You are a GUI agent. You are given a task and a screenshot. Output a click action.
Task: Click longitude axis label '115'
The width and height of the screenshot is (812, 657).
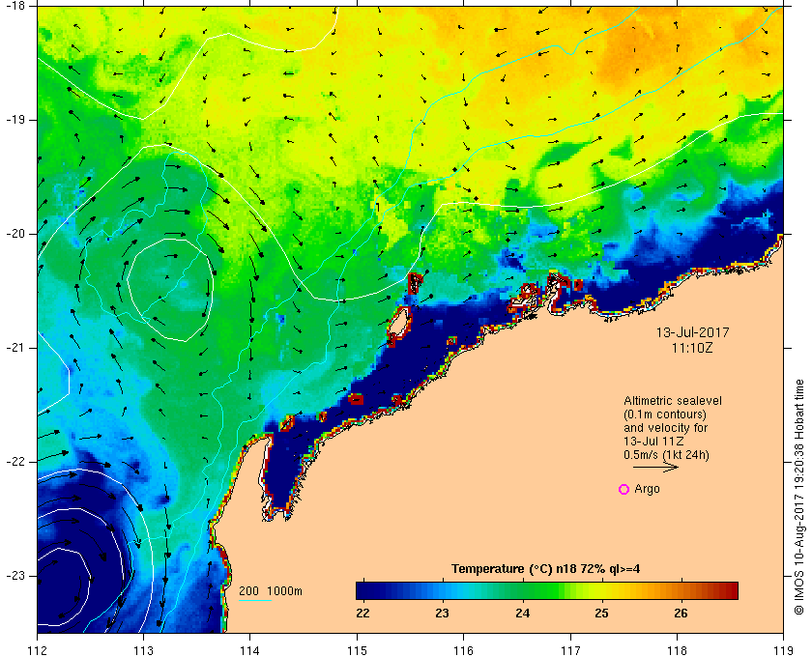click(x=357, y=649)
